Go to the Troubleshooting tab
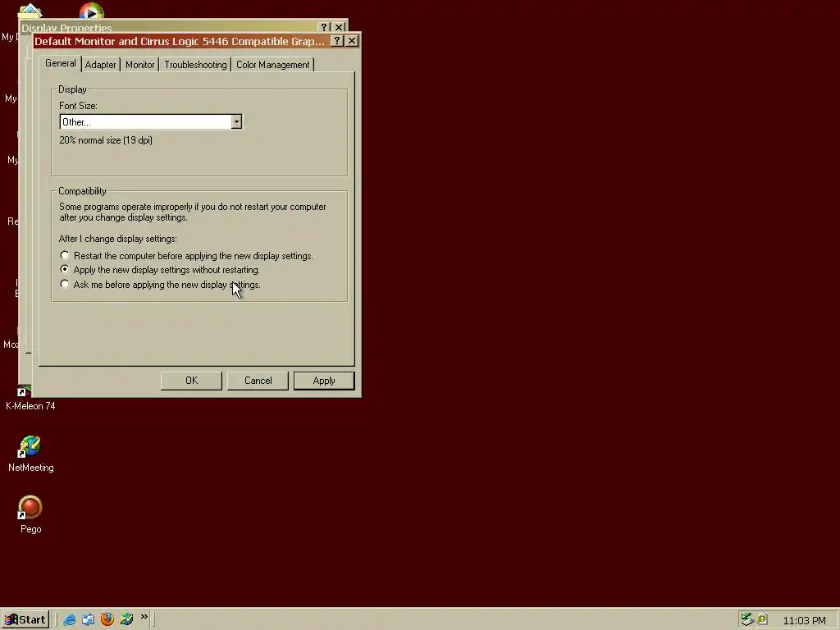 pos(195,65)
